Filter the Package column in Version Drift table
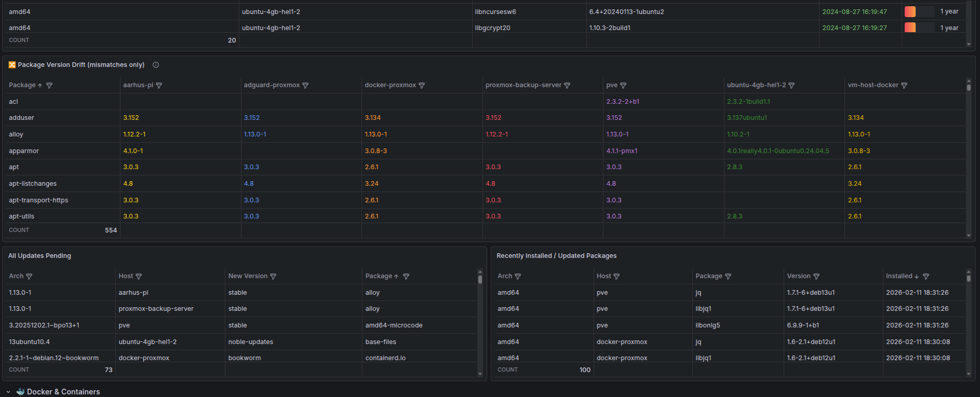Screen dimensions: 980x397 [x=49, y=86]
